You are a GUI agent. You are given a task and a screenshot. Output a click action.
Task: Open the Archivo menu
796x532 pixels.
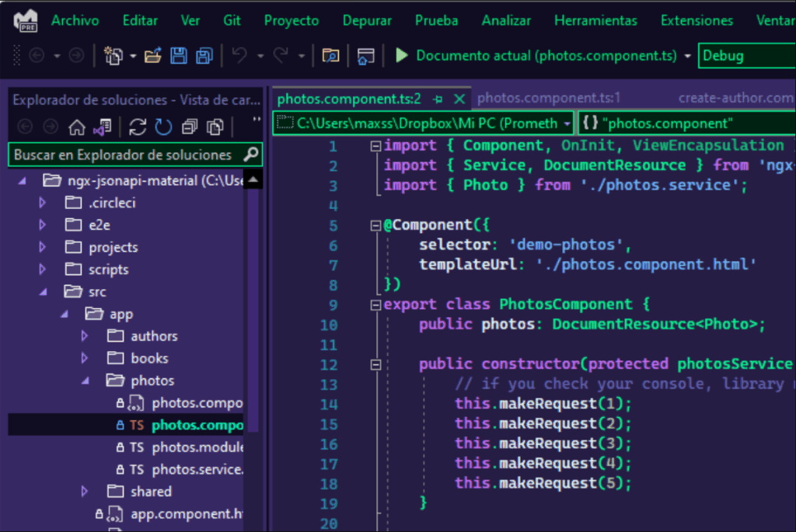75,20
